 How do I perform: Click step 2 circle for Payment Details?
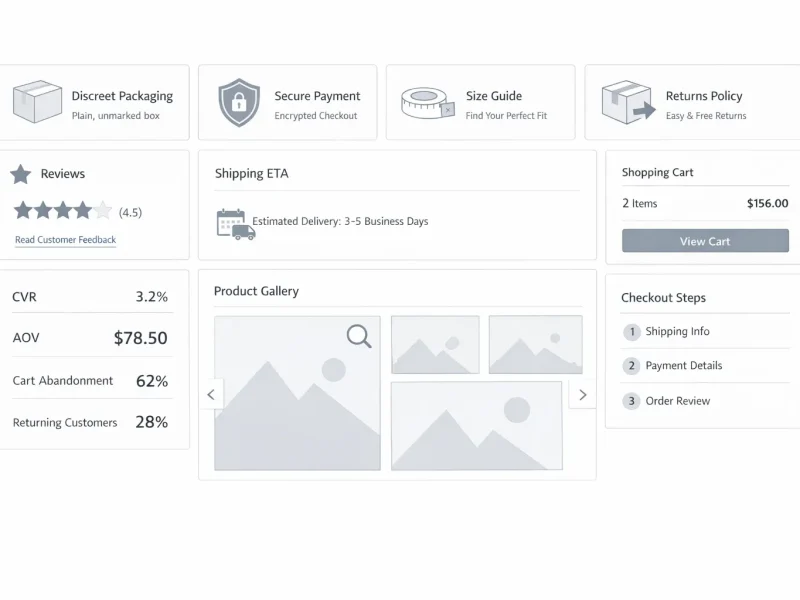tap(632, 366)
